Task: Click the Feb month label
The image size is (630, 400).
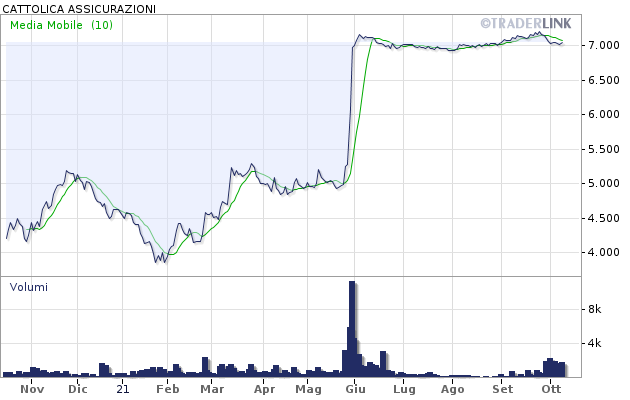Action: point(168,389)
